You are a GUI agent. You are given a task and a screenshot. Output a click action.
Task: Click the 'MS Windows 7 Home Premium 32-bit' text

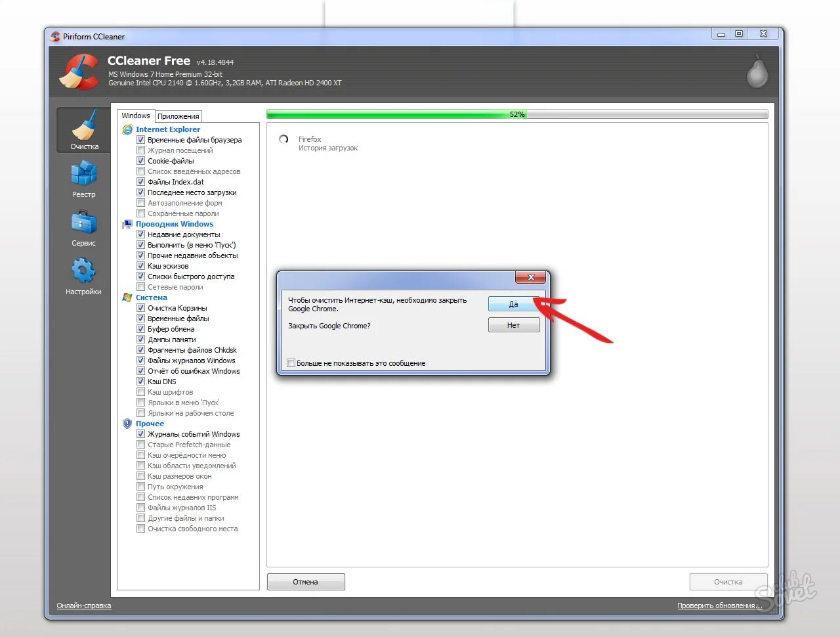click(x=165, y=74)
